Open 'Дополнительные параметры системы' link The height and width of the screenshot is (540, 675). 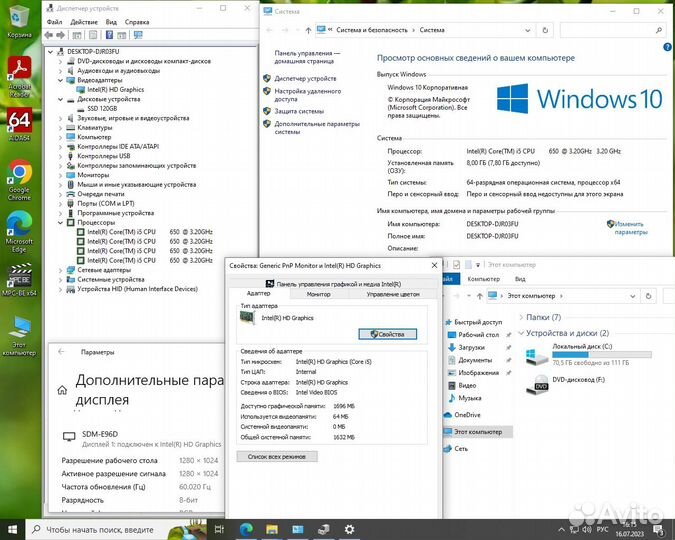click(x=317, y=127)
